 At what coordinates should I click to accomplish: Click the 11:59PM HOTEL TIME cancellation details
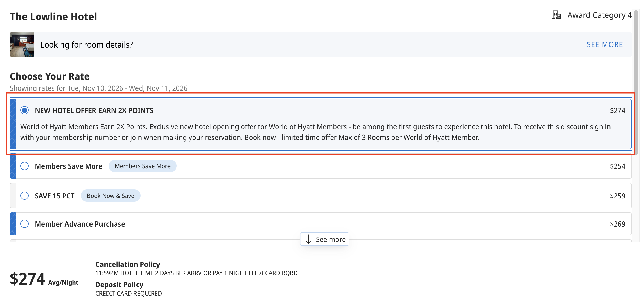196,273
